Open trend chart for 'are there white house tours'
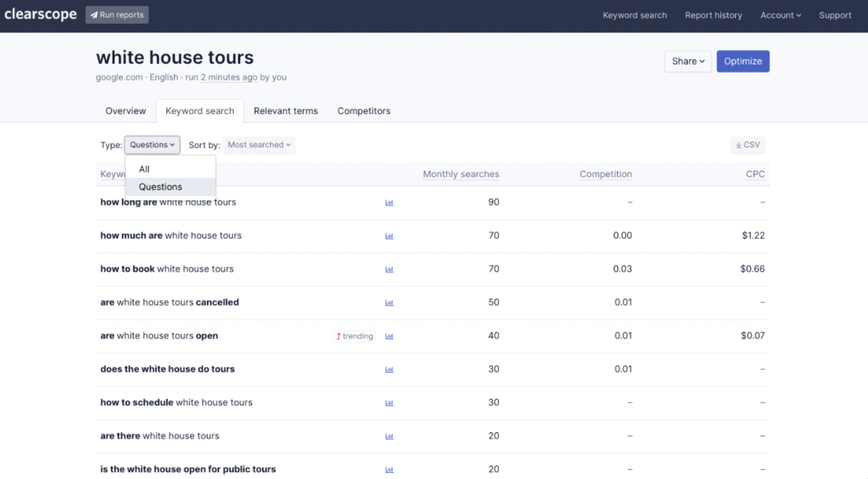 [389, 436]
